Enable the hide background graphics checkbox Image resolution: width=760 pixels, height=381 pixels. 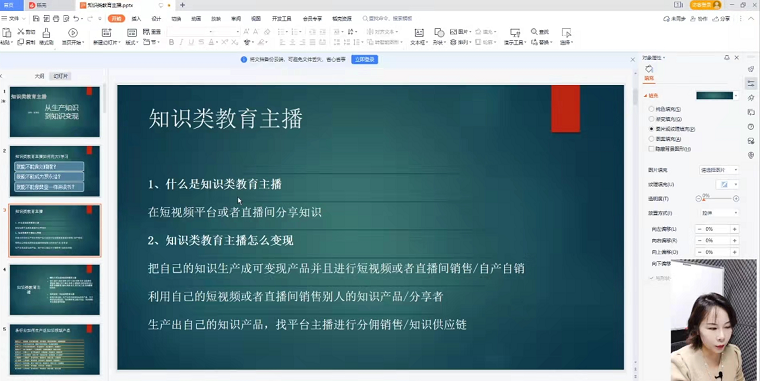pos(651,149)
